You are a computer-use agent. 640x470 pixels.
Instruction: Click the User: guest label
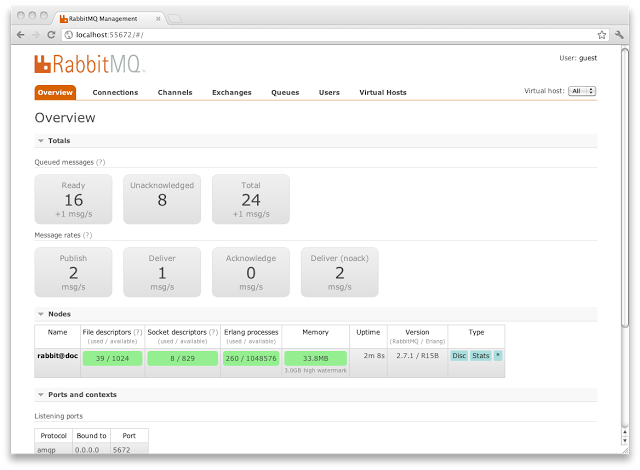pyautogui.click(x=578, y=58)
